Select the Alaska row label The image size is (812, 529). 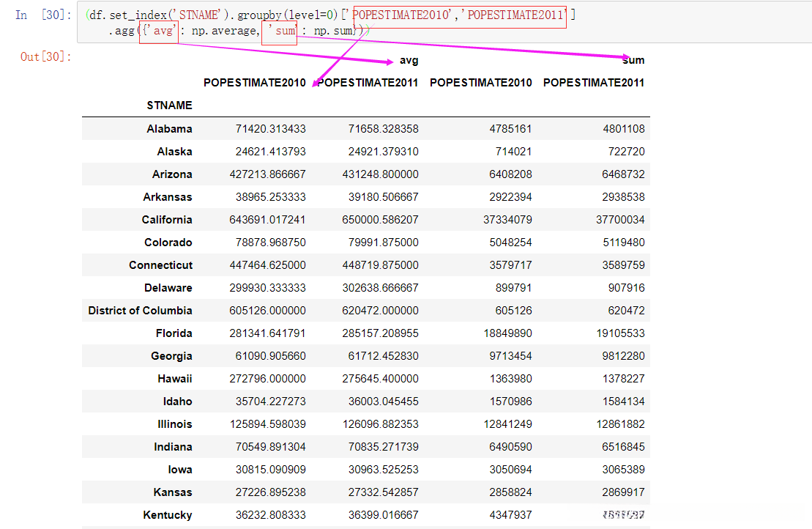(x=174, y=151)
